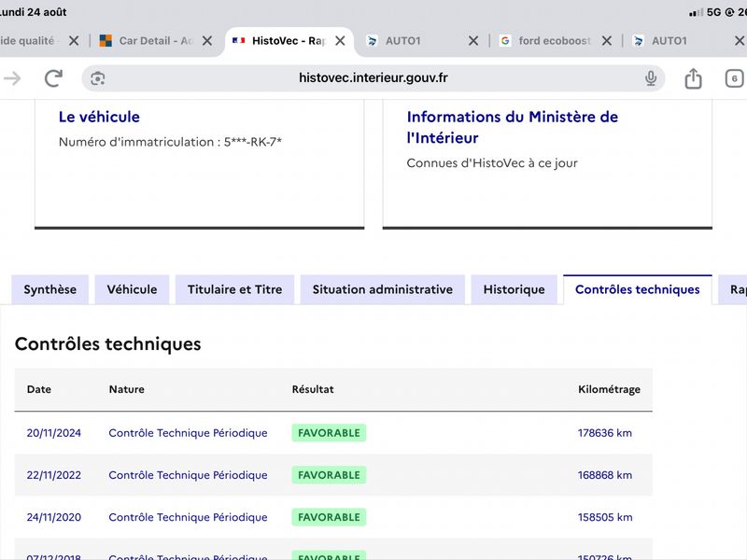Click the date 24/11/2020

click(x=54, y=517)
